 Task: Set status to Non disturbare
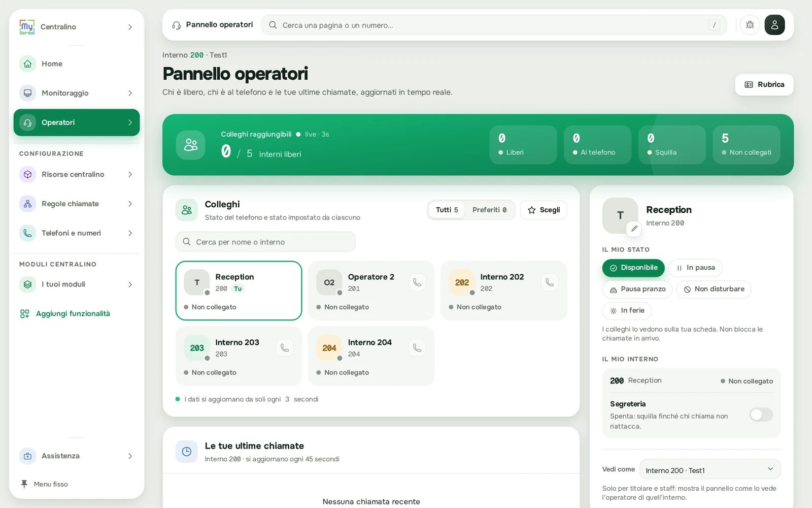point(714,289)
